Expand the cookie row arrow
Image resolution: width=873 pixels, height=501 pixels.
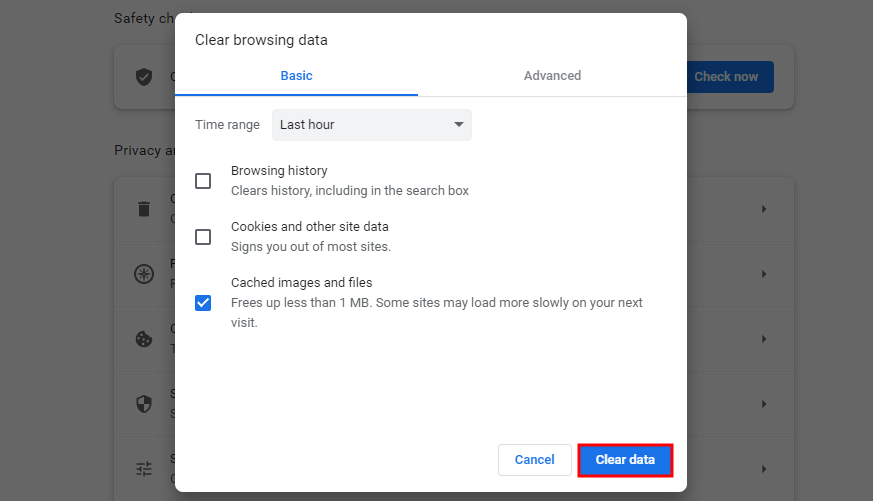pyautogui.click(x=764, y=339)
